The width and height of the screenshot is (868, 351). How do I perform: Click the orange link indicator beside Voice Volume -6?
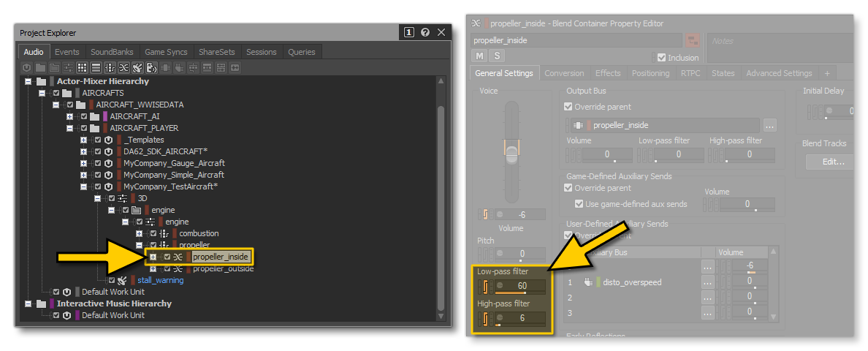click(485, 214)
